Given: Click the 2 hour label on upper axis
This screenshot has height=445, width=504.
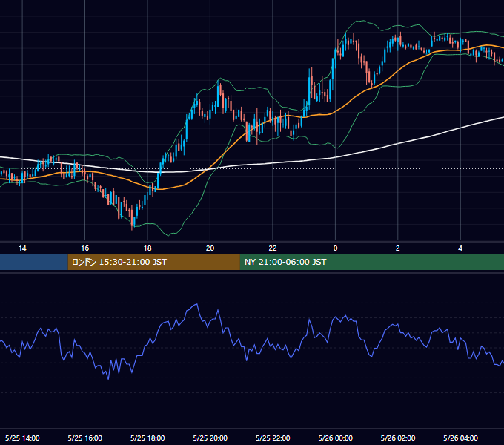Looking at the screenshot, I should point(397,248).
